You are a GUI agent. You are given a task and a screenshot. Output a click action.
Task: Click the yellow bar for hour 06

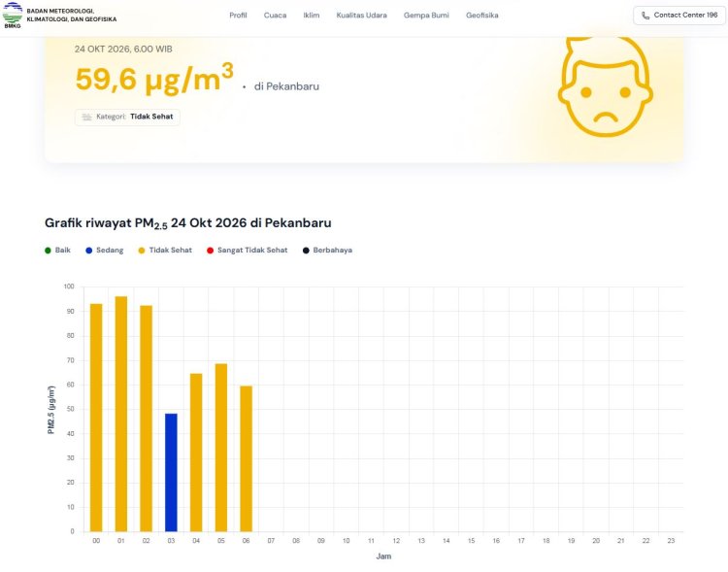click(247, 458)
